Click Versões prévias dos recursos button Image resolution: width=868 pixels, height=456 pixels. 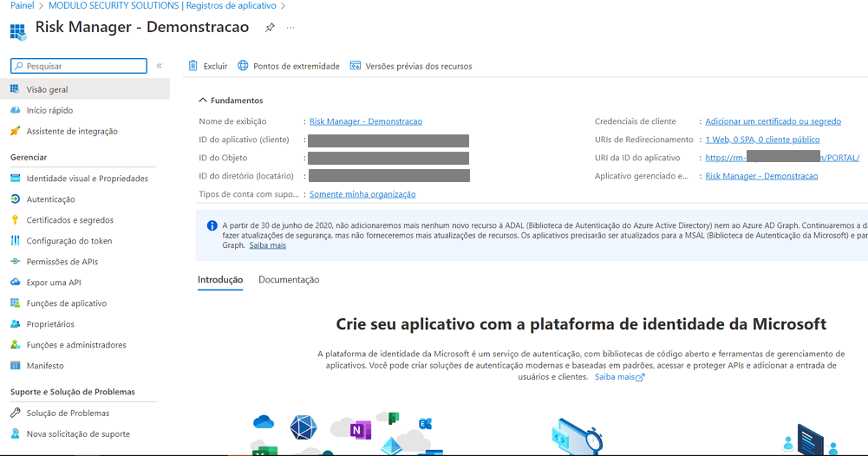[411, 66]
